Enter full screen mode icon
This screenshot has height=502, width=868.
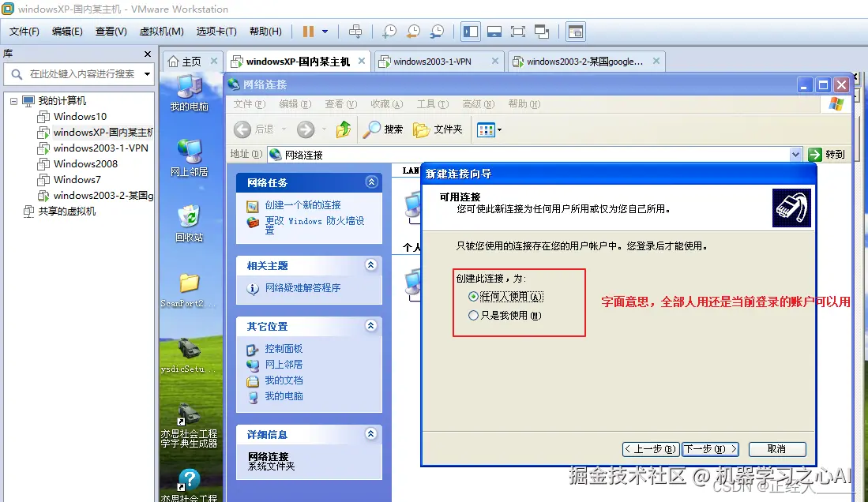click(x=518, y=32)
